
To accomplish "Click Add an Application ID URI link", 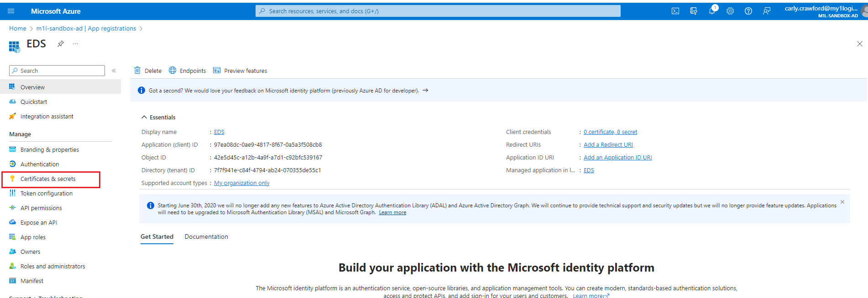I will (617, 158).
